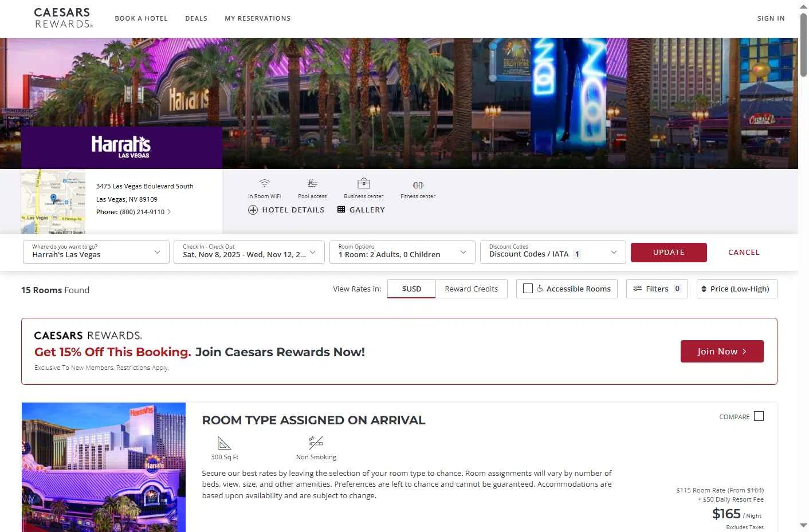Click the scrollbar up arrow

[803, 6]
